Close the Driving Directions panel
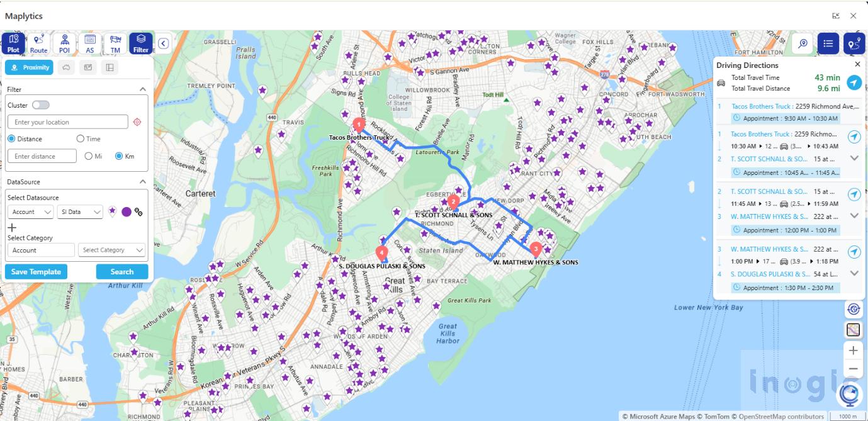This screenshot has height=421, width=868. (857, 64)
